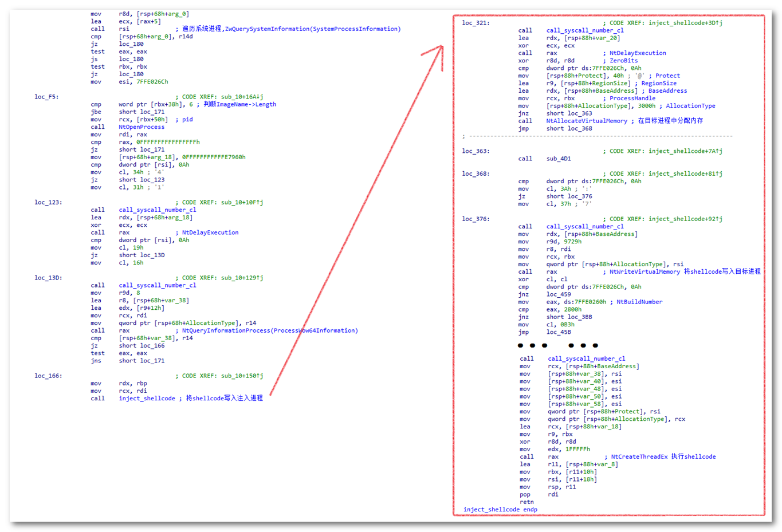Click the loc_F5 label

(46, 97)
